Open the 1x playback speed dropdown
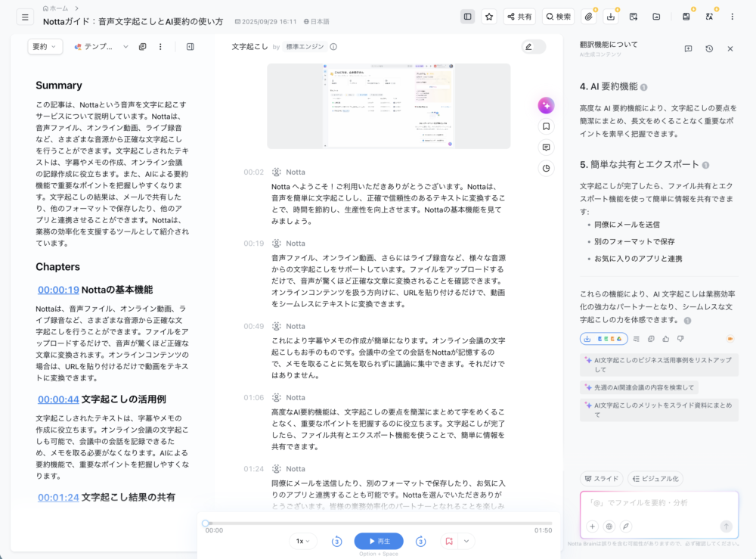 click(x=303, y=541)
